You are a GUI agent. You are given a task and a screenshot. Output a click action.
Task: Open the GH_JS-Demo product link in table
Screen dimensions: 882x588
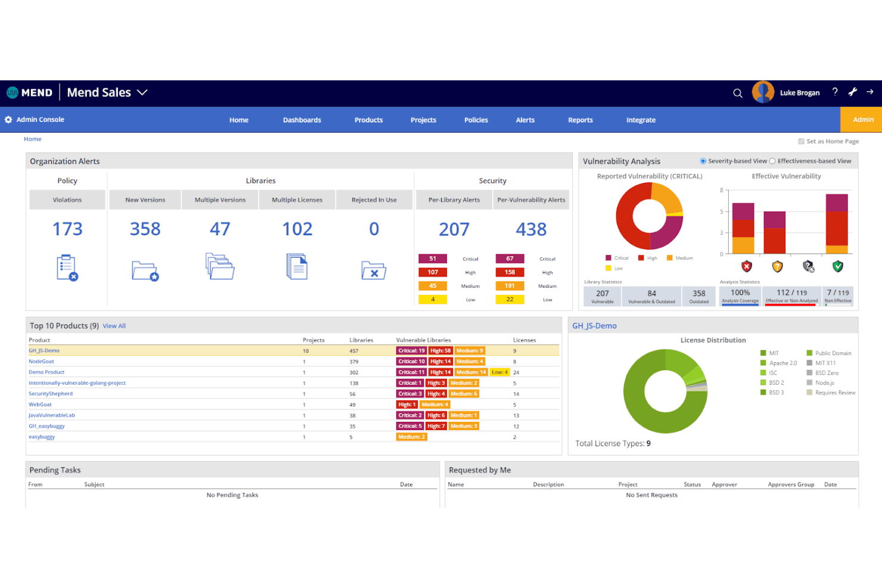click(x=44, y=351)
